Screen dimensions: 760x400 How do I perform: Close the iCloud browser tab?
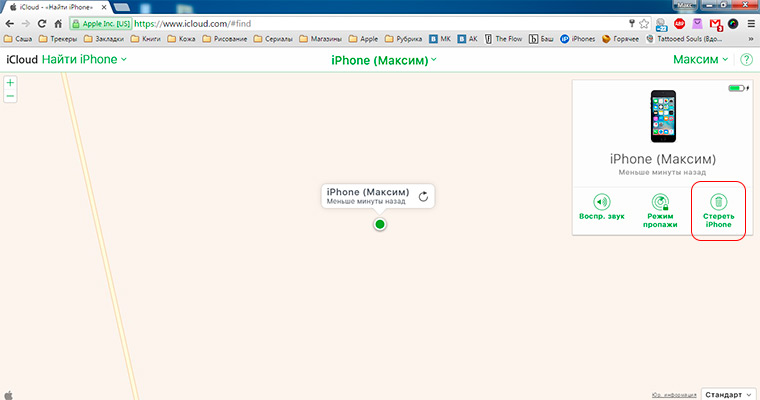point(104,7)
